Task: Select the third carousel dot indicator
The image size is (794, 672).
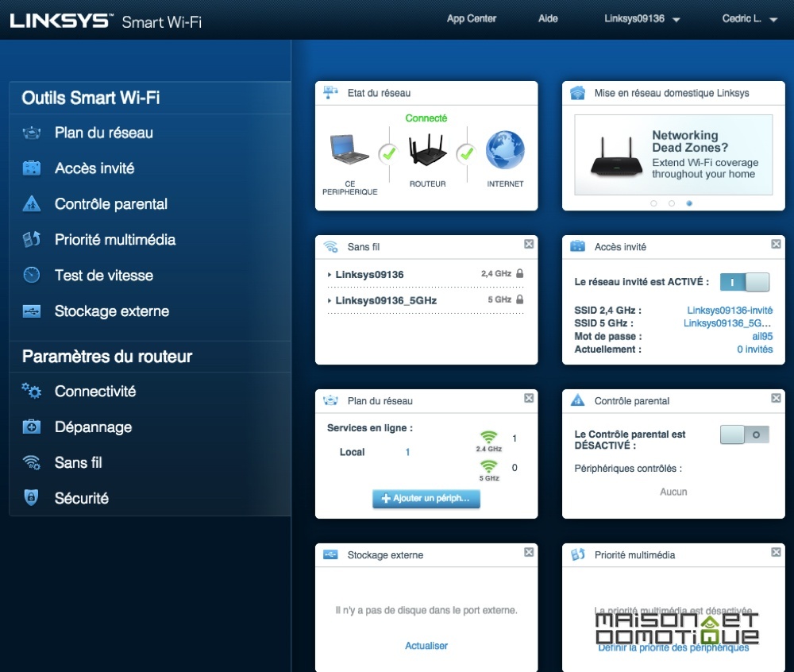Action: 689,203
